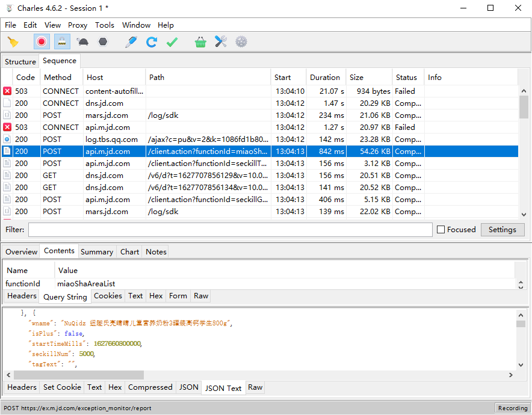
Task: Sort by Duration column header
Action: [x=325, y=78]
